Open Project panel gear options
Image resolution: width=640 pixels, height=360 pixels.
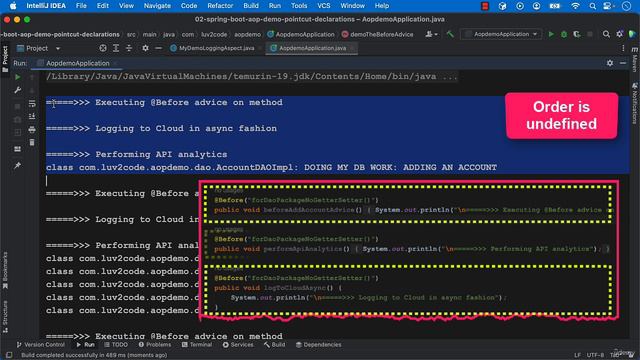[x=145, y=48]
